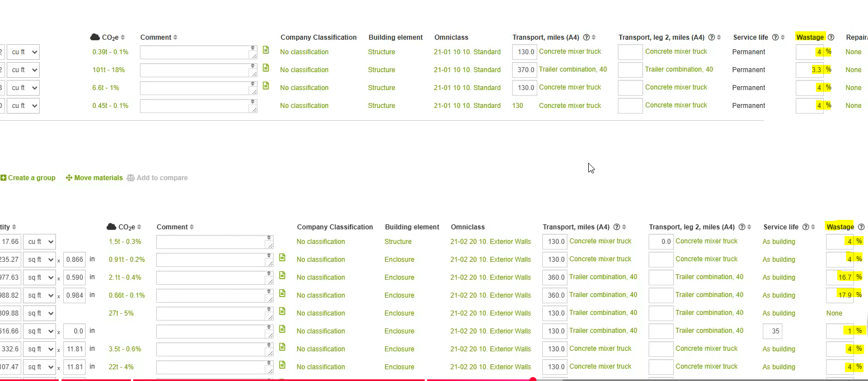Image resolution: width=868 pixels, height=381 pixels.
Task: Click the Add to compare scales icon
Action: 131,178
